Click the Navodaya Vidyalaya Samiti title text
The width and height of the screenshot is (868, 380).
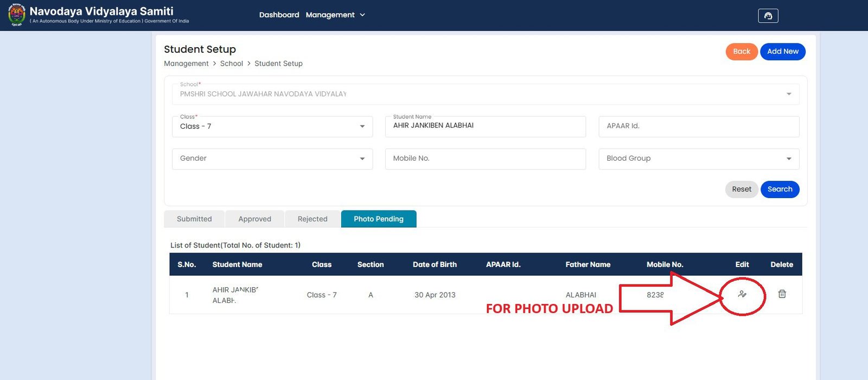(101, 11)
